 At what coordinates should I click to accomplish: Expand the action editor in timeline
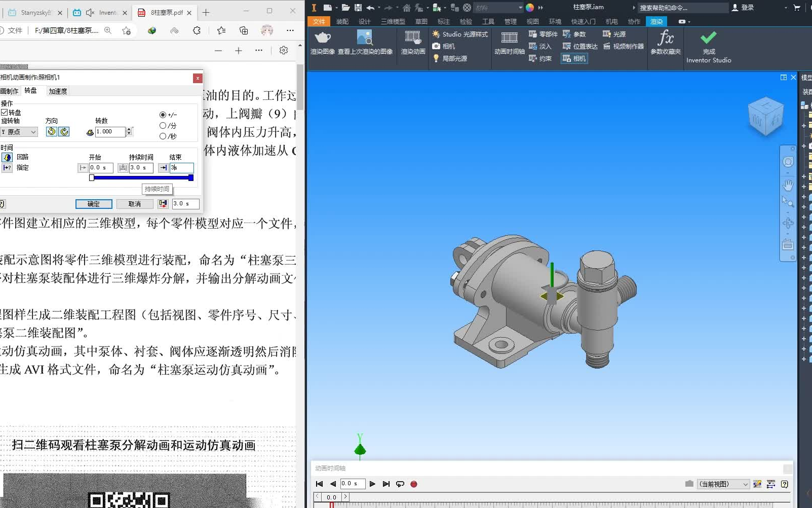click(771, 484)
